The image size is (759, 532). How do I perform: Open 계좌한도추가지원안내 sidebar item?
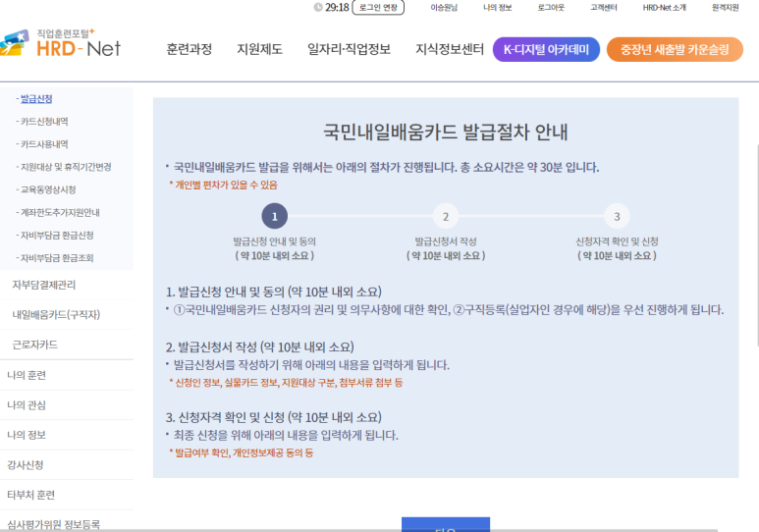click(x=58, y=213)
